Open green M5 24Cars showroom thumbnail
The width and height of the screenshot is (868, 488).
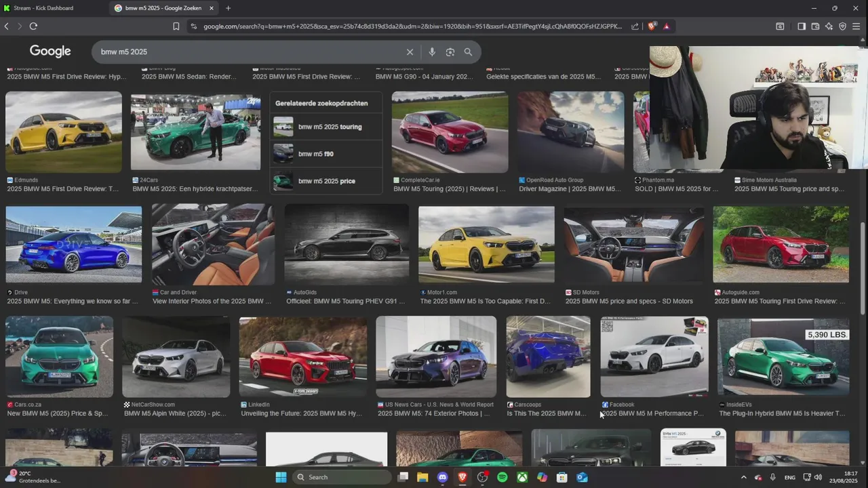[195, 131]
